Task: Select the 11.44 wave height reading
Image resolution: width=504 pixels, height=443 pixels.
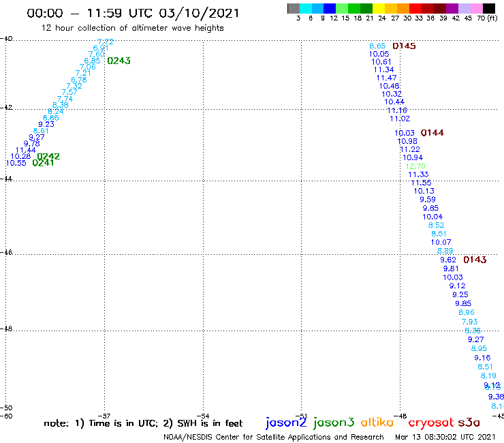Action: pos(25,150)
